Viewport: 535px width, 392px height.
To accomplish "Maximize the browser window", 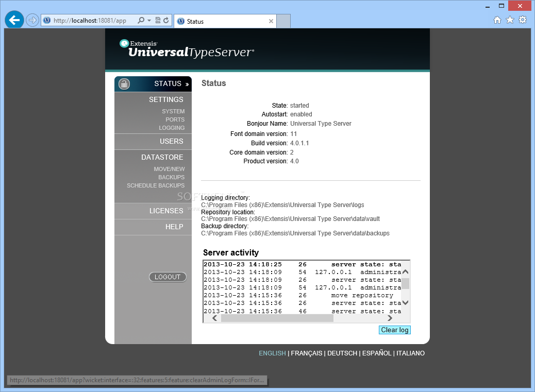I will (x=501, y=6).
